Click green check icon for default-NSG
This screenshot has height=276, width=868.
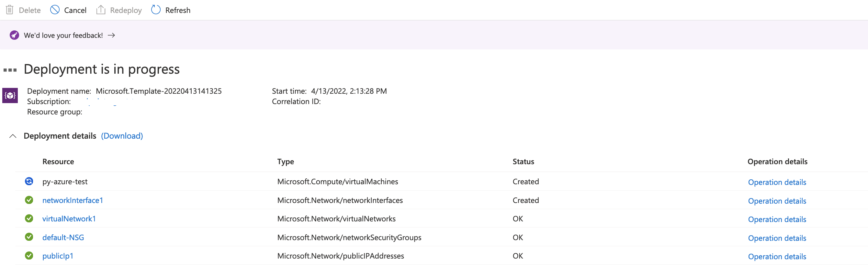[29, 237]
